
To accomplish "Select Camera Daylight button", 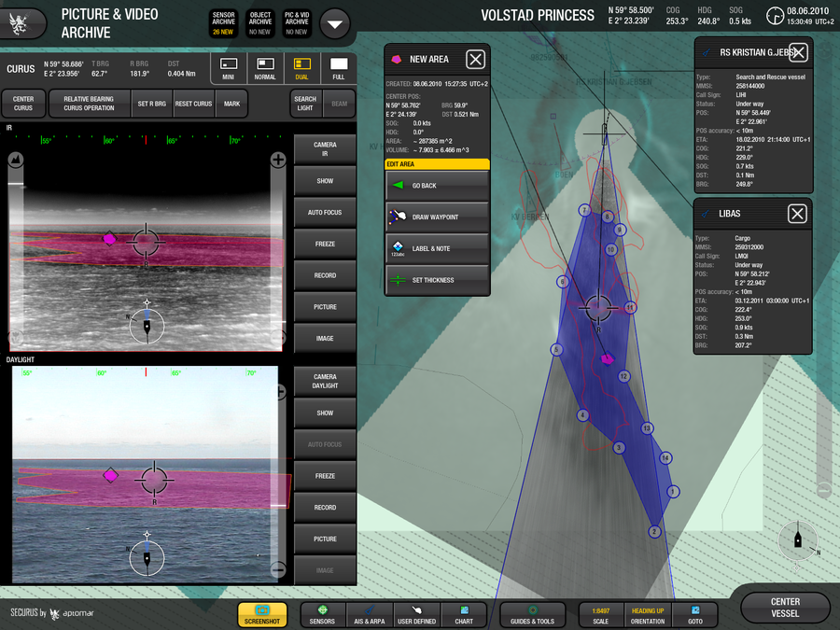I will pos(325,381).
